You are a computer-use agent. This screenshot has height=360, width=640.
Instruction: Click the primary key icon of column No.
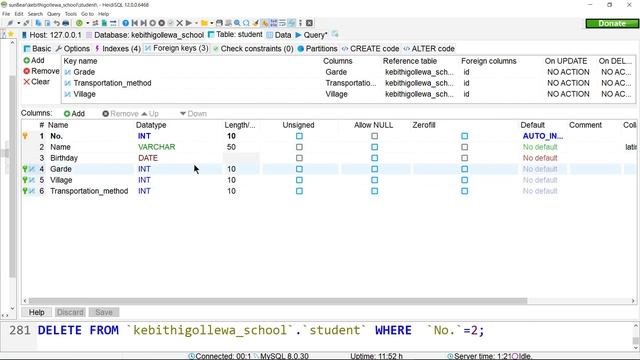(25, 136)
